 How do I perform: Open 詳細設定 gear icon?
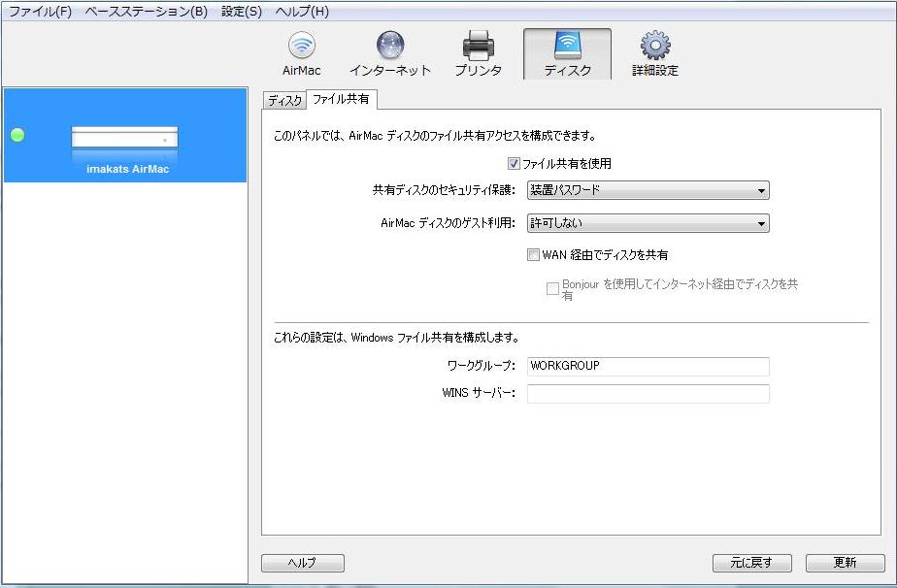coord(655,53)
